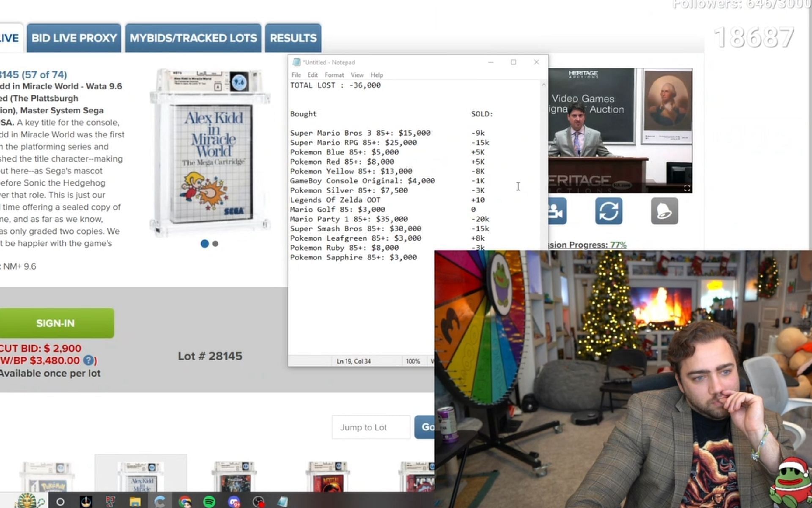Open OBS Studio from the taskbar
Image resolution: width=812 pixels, height=508 pixels.
click(259, 502)
